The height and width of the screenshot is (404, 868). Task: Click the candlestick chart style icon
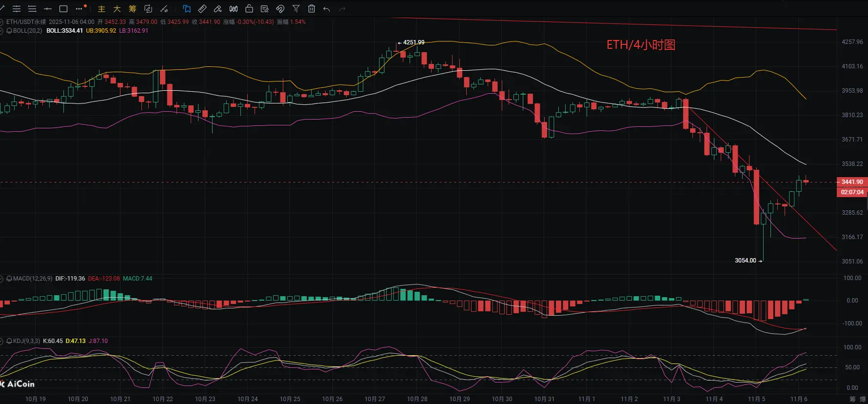tap(234, 9)
